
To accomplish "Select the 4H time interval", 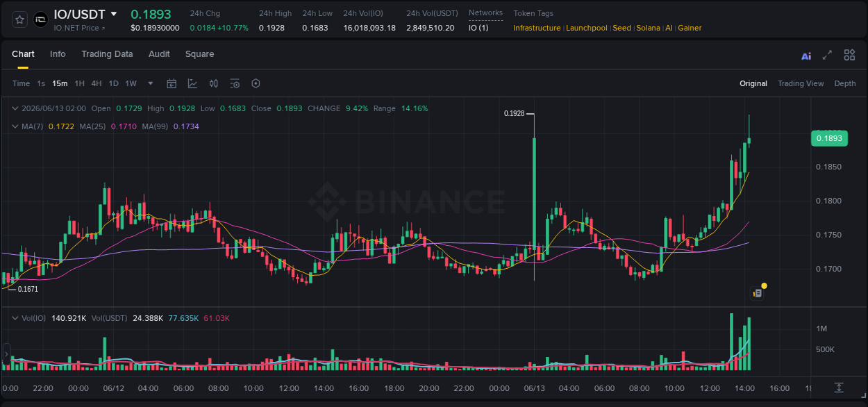I will [x=97, y=83].
